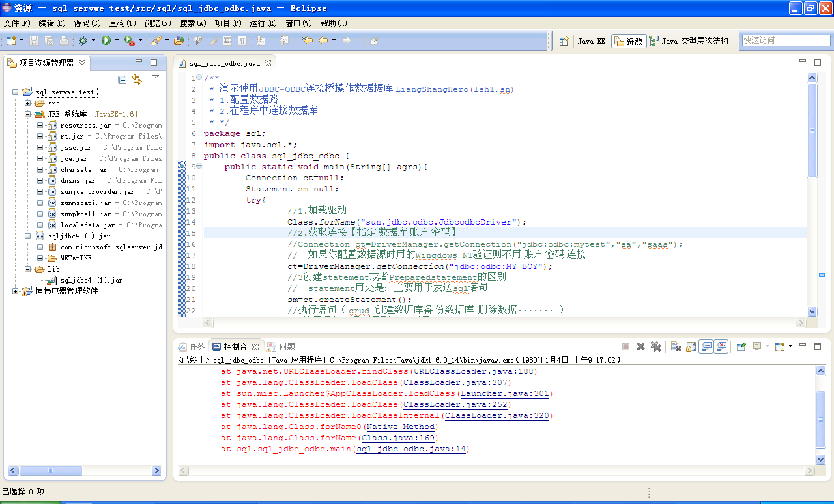The image size is (834, 504).
Task: Click the External Tools run icon
Action: [x=129, y=40]
